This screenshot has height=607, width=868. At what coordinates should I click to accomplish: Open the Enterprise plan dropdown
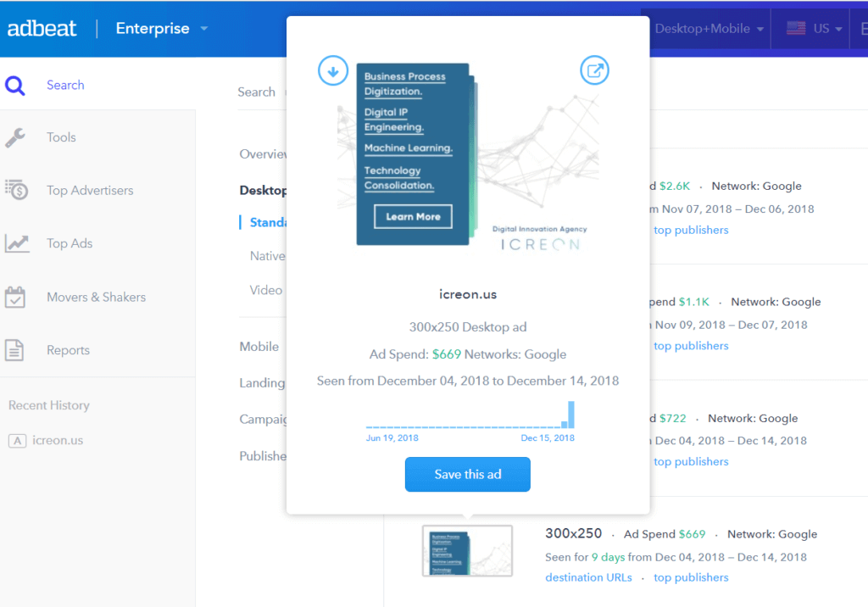click(x=161, y=28)
